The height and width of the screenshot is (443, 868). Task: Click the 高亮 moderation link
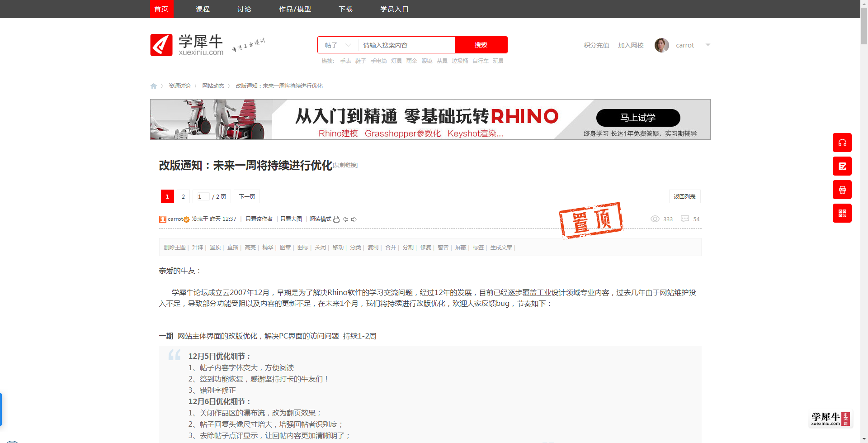pyautogui.click(x=250, y=248)
